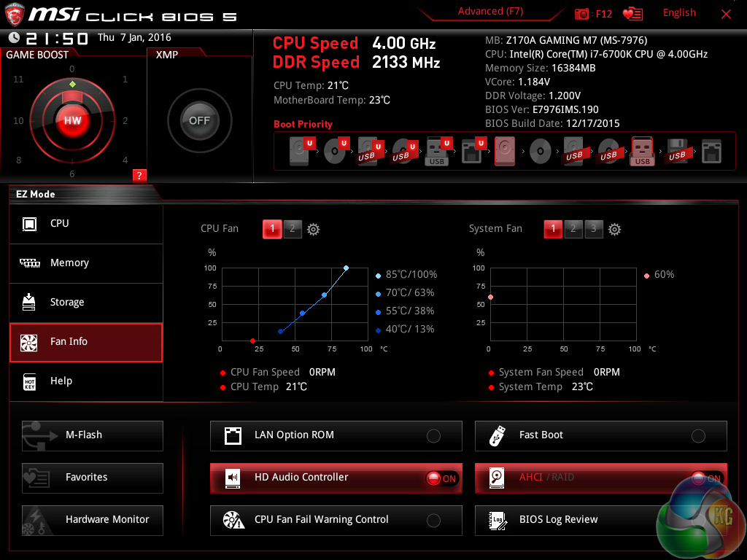Open the Memory section
This screenshot has width=747, height=560.
[x=86, y=262]
